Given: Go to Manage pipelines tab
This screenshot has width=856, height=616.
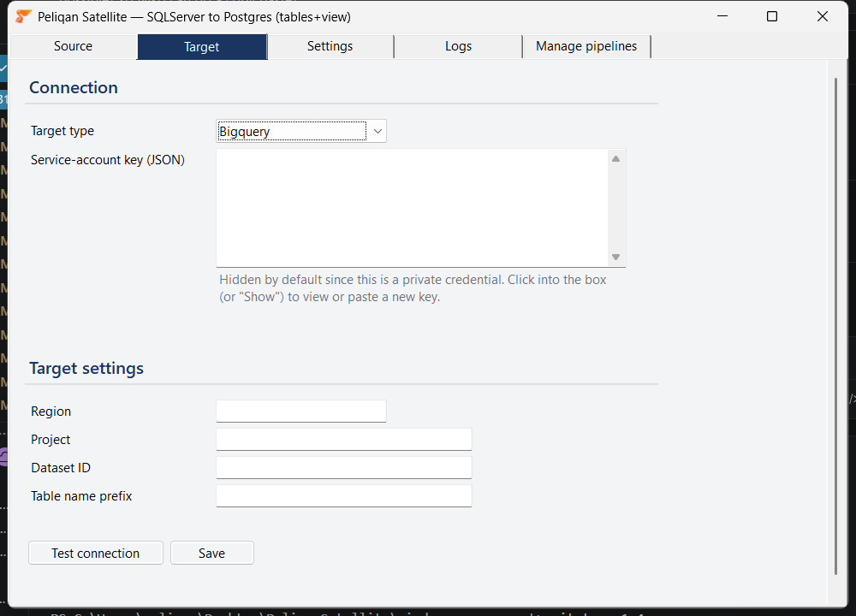Looking at the screenshot, I should click(586, 46).
